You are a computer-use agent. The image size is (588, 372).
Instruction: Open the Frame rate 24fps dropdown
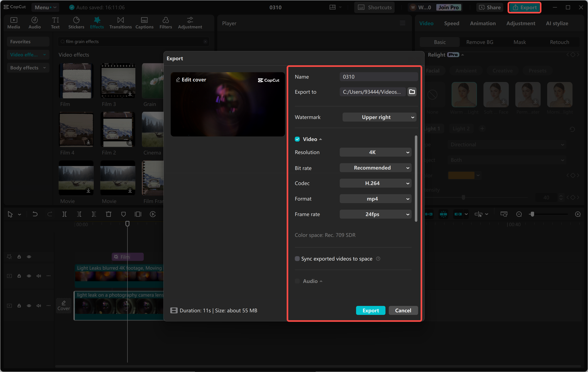coord(375,214)
